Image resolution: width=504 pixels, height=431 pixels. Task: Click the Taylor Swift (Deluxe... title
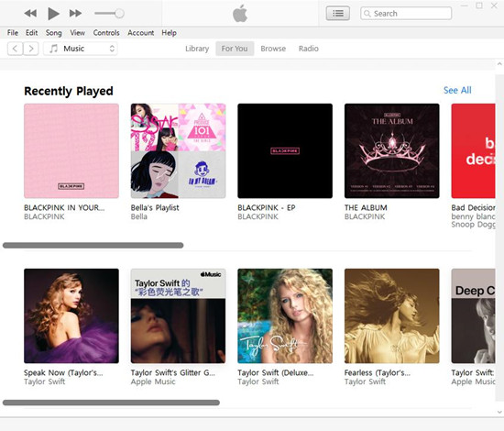(x=276, y=373)
